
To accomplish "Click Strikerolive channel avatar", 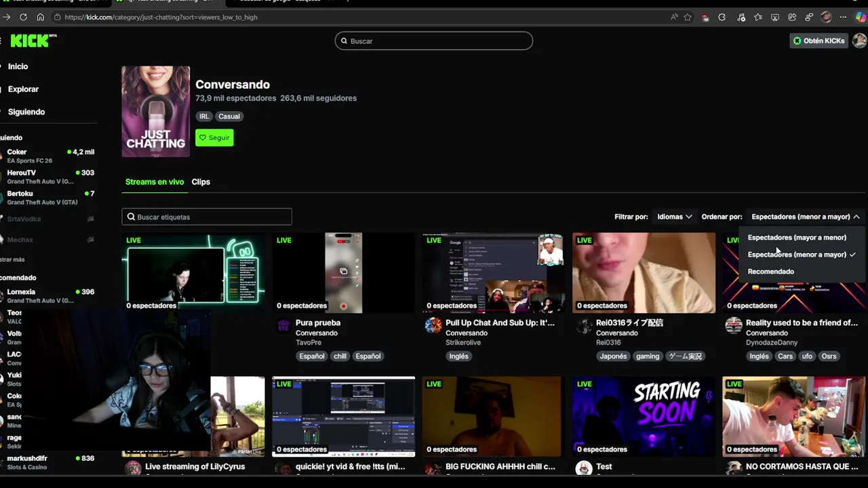I will pyautogui.click(x=433, y=325).
